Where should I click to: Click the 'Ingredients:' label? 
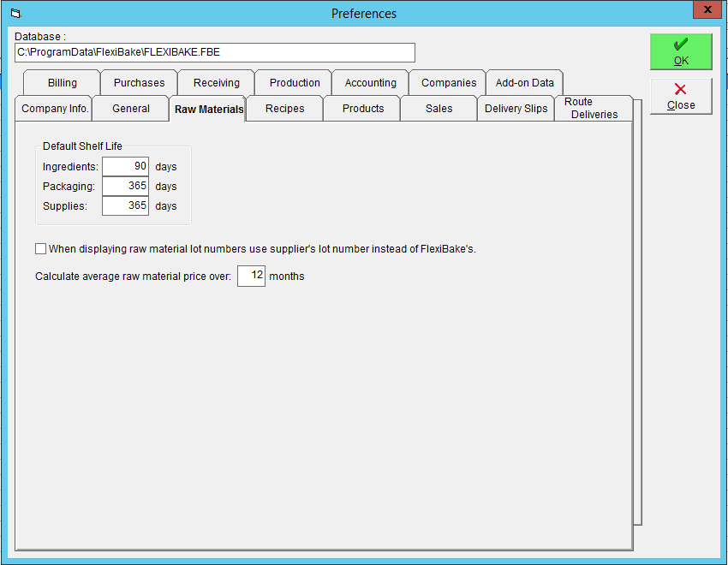(70, 167)
